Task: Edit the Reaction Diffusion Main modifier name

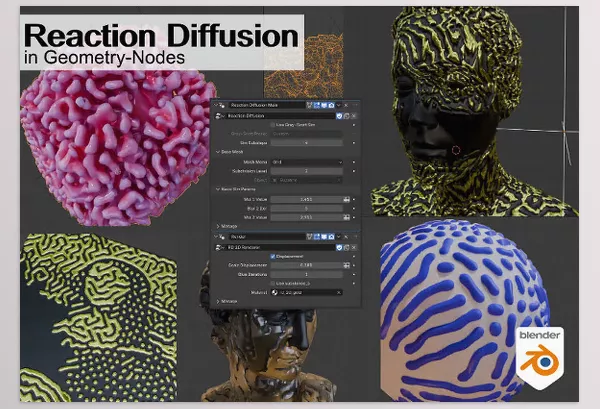Action: 267,105
